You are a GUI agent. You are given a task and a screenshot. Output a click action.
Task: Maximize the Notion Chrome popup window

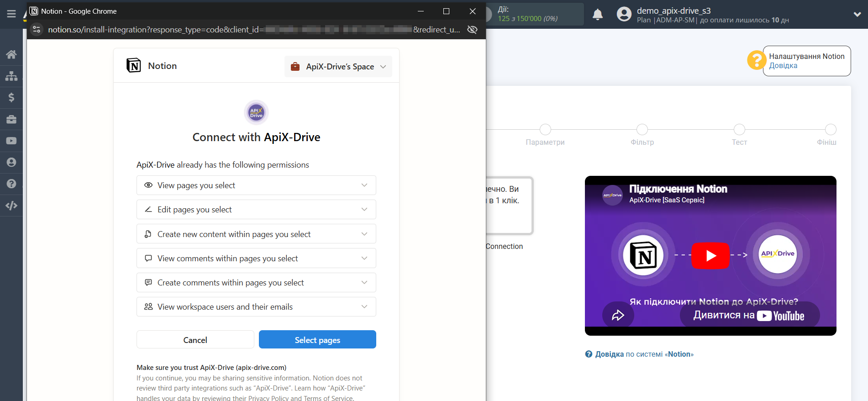coord(446,11)
